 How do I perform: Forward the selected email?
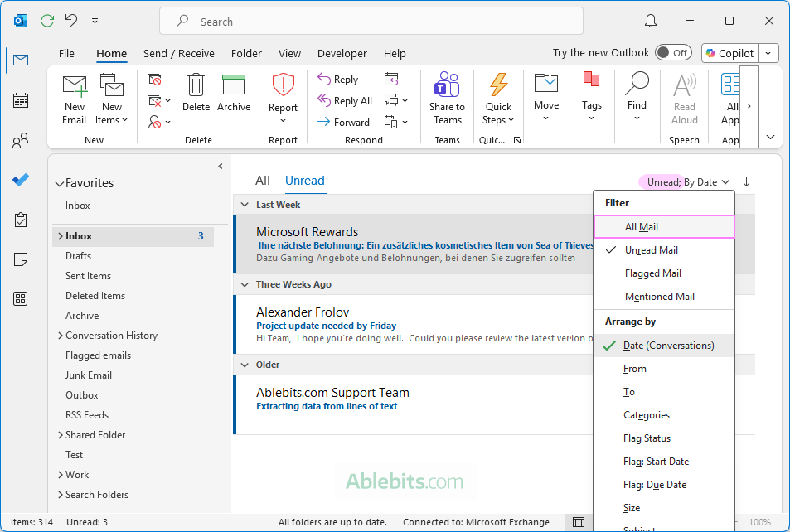344,122
